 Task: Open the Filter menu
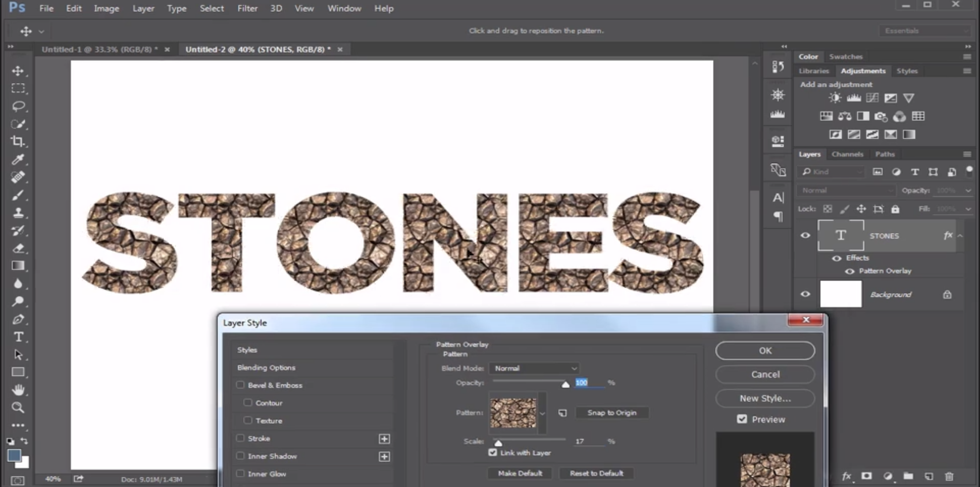[x=247, y=8]
